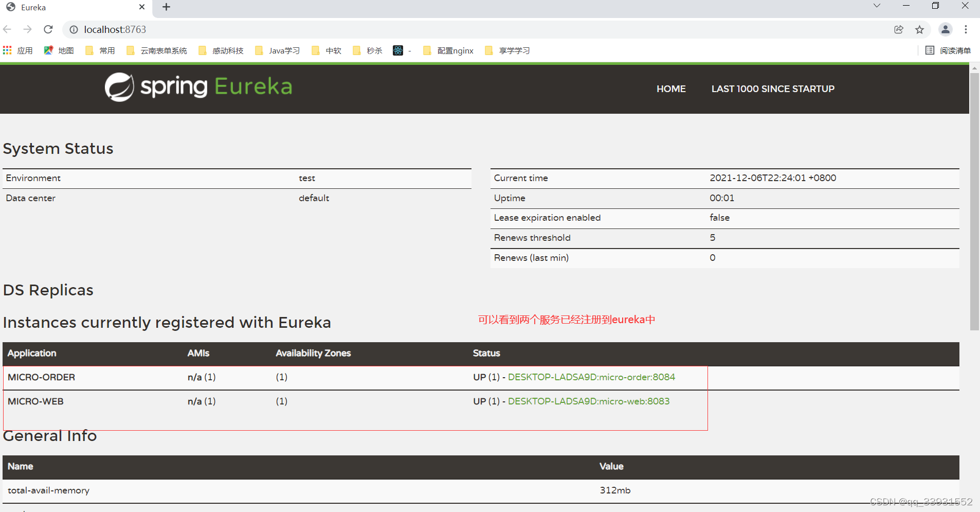Image resolution: width=980 pixels, height=512 pixels.
Task: Open the 常用 bookmark folder
Action: pyautogui.click(x=100, y=50)
